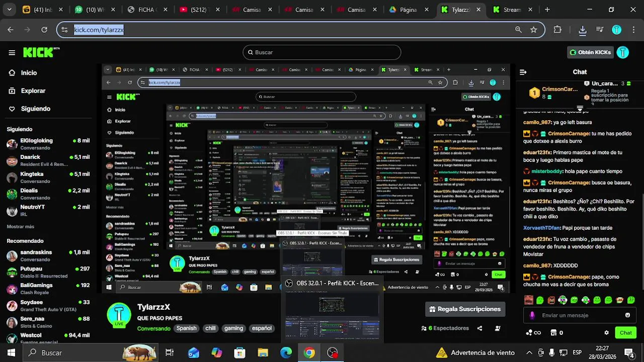This screenshot has width=644, height=362.
Task: Open the recommended Soydaee channel
Action: coord(48,306)
